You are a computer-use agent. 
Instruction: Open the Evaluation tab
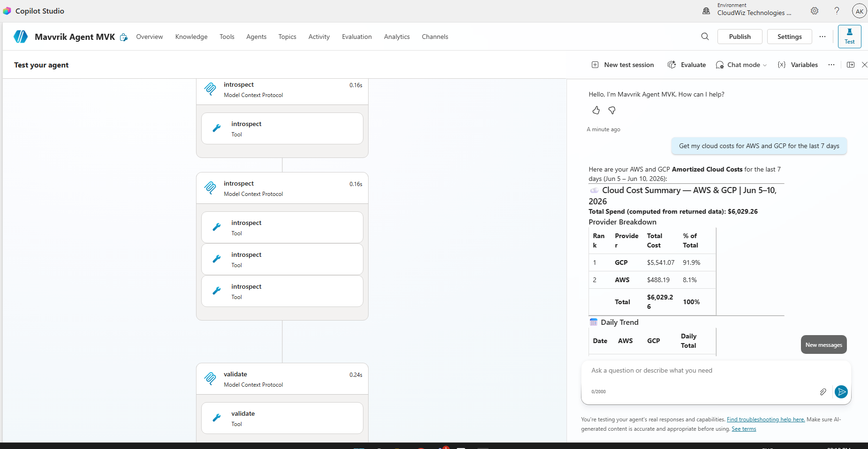(x=357, y=37)
